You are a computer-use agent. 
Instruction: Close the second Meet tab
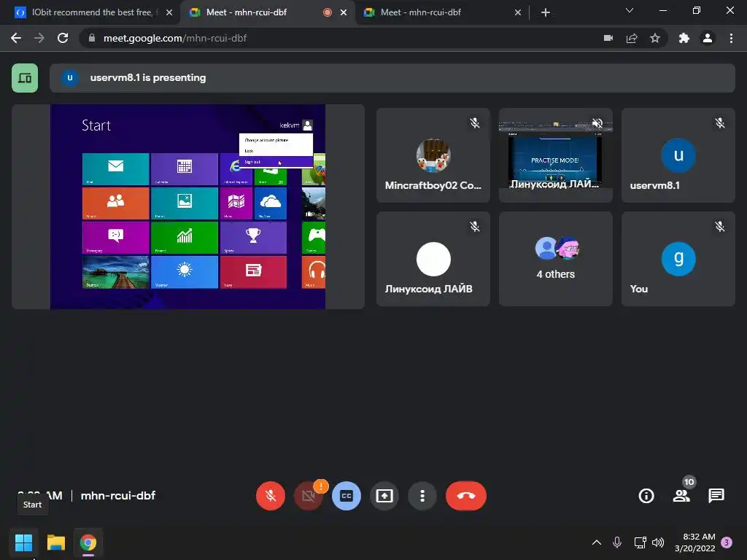coord(518,12)
